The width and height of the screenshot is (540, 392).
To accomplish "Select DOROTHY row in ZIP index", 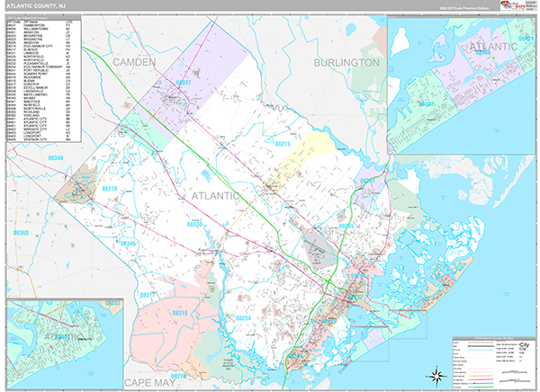I will [x=40, y=84].
